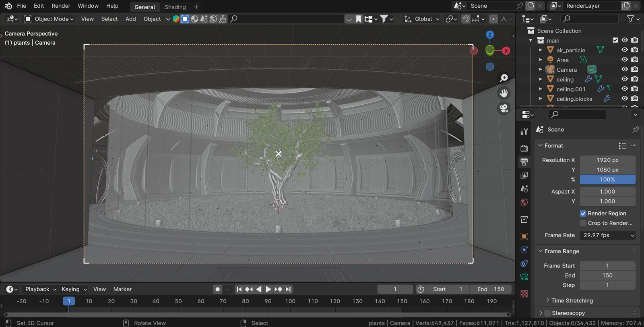Viewport: 644px width, 327px height.
Task: Add a new workspace with plus button
Action: 196,7
